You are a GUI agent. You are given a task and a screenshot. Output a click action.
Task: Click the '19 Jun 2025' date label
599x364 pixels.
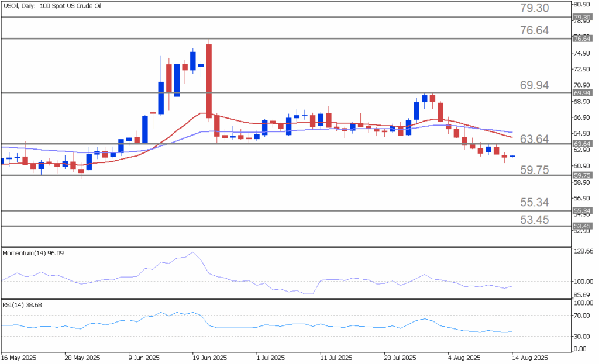tap(210, 358)
